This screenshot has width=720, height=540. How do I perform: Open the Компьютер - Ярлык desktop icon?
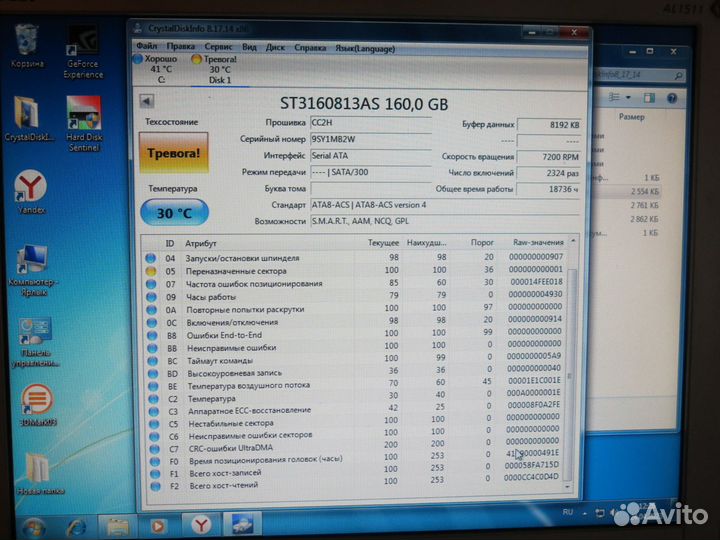coord(32,270)
